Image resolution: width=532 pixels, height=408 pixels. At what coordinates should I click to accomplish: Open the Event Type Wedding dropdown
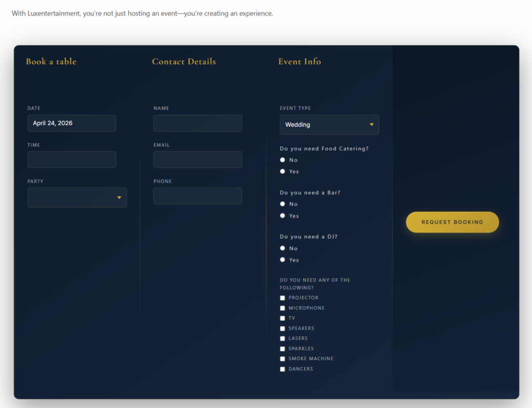(329, 125)
